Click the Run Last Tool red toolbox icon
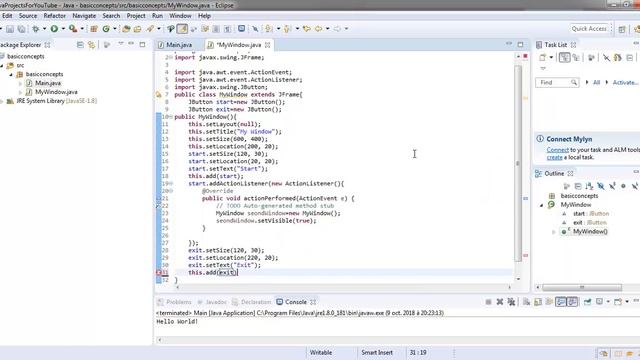Screen dimensions: 640x360 click(x=73, y=29)
